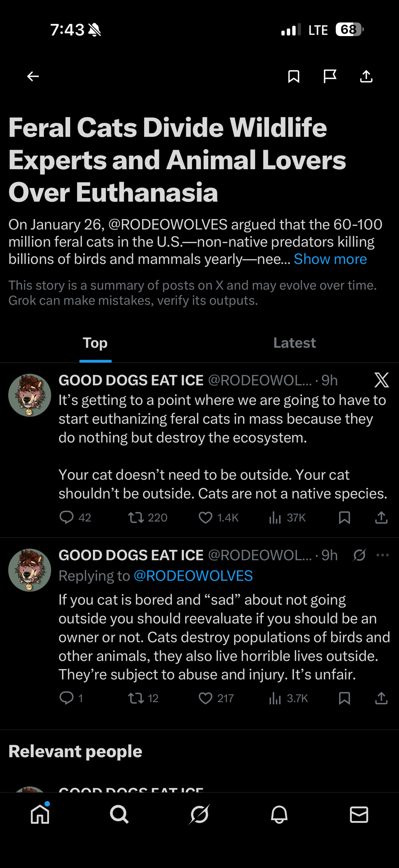The width and height of the screenshot is (399, 868).
Task: Open Notifications bell in bottom navigation
Action: click(x=279, y=814)
